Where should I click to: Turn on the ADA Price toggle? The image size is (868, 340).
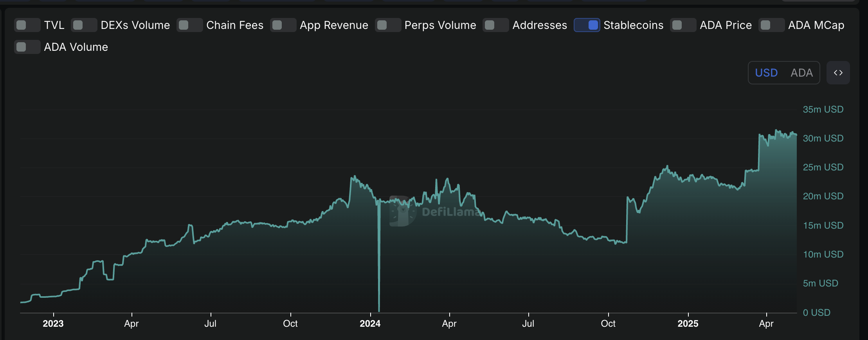[683, 25]
